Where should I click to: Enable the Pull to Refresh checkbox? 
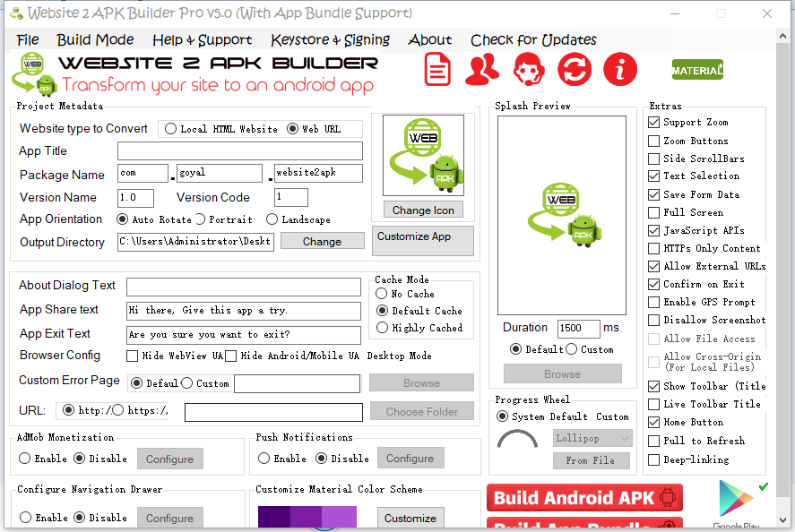(654, 441)
